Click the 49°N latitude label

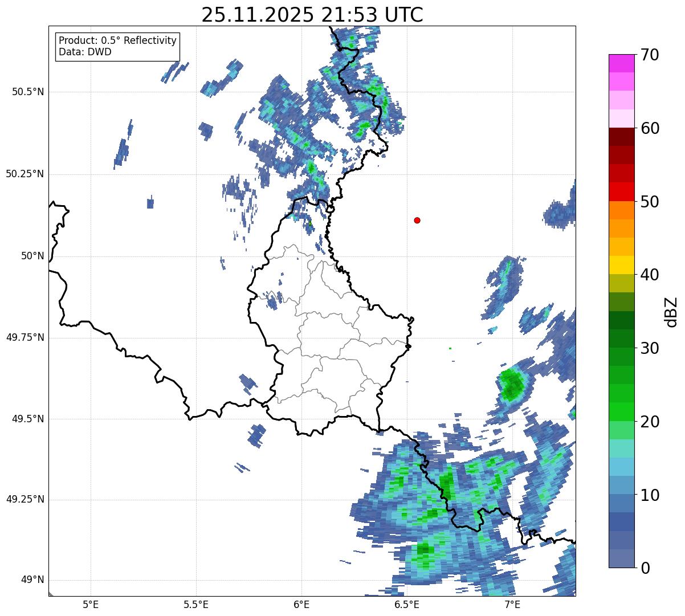pos(32,580)
